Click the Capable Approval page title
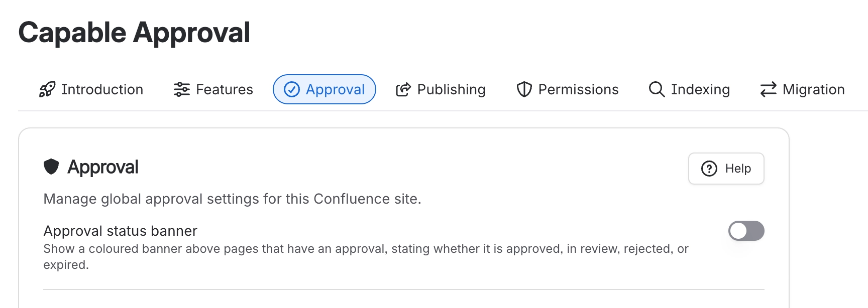 134,33
